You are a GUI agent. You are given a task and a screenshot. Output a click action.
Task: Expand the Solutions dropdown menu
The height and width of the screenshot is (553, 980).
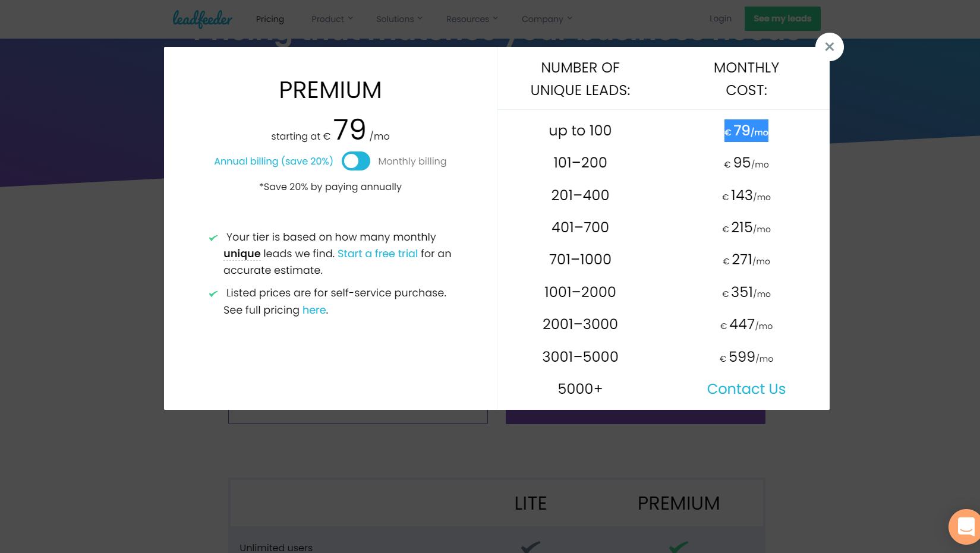tap(399, 19)
